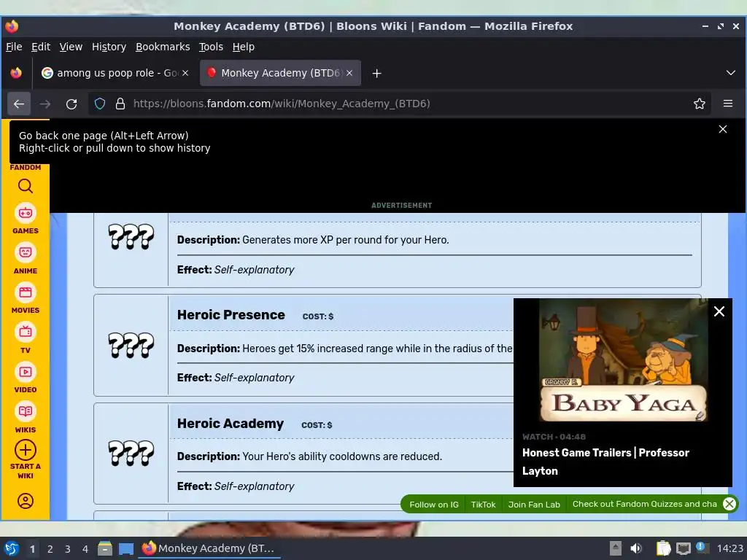Click text 'Generates more XP per round for your Hero.'
The height and width of the screenshot is (560, 747).
coord(345,239)
